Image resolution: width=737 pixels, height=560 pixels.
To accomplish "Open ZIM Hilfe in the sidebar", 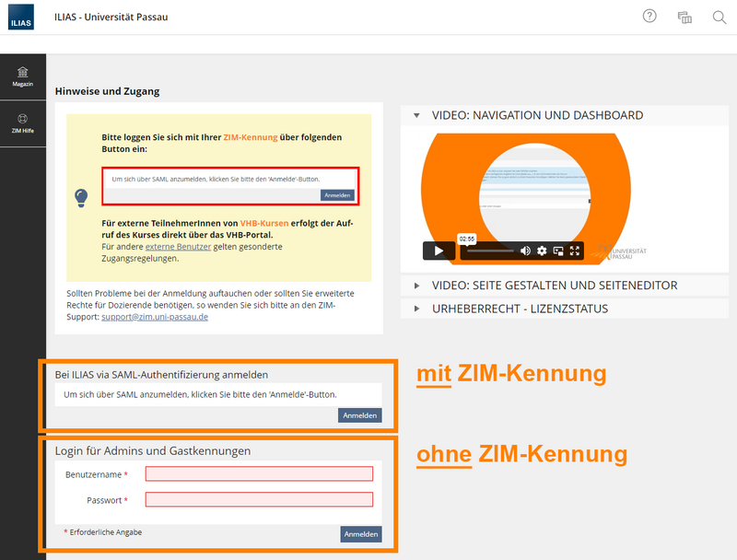I will [22, 123].
